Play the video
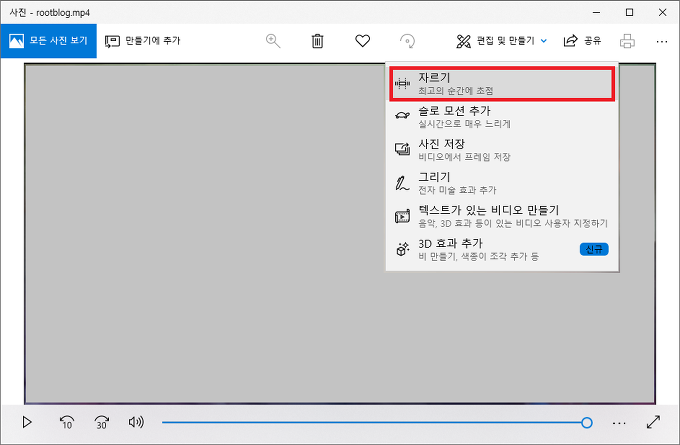 [27, 422]
